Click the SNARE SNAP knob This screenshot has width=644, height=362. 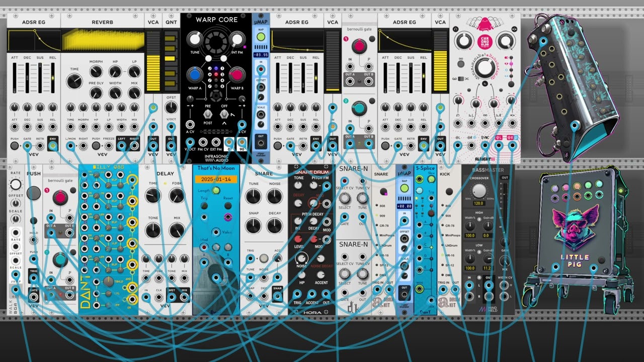coord(253,226)
